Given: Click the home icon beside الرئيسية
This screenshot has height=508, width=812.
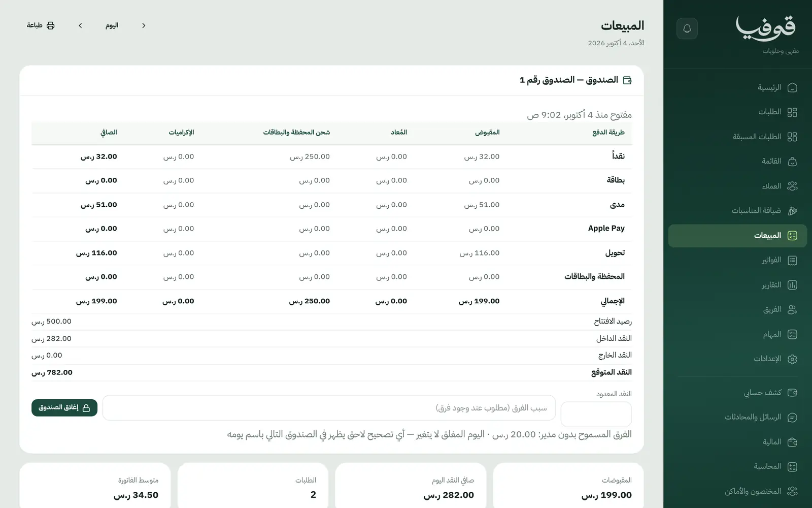Looking at the screenshot, I should tap(792, 88).
